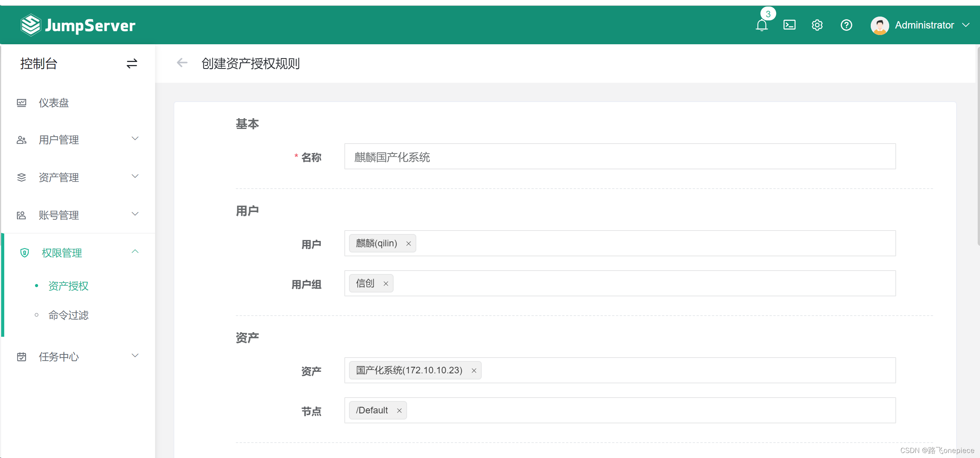Viewport: 980px width, 458px height.
Task: Remove the 国产化系统(172.10.10.23) asset tag
Action: tap(474, 371)
